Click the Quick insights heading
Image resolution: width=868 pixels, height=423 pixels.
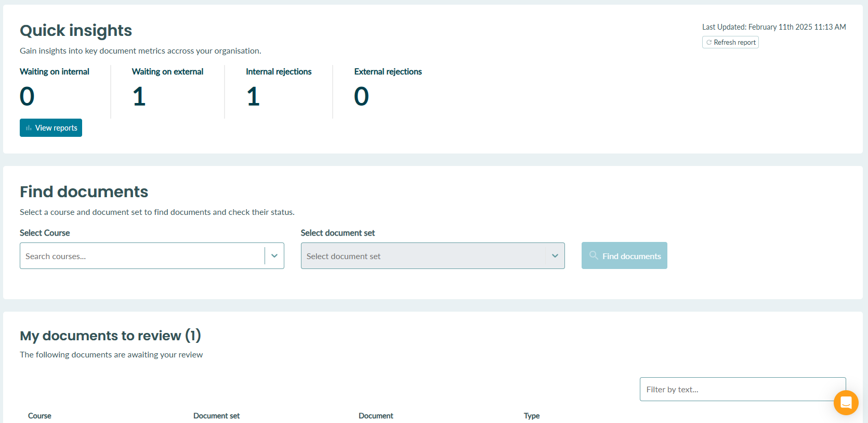click(76, 31)
